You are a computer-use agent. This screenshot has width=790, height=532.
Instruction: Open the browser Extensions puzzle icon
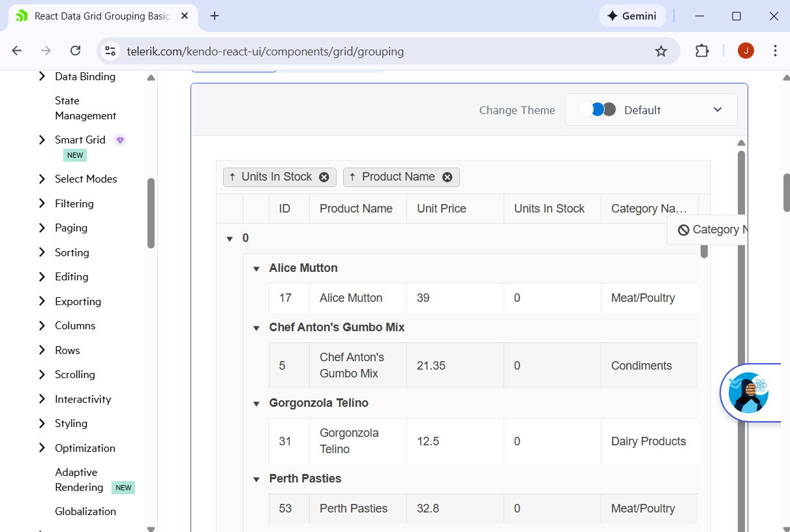click(x=702, y=51)
